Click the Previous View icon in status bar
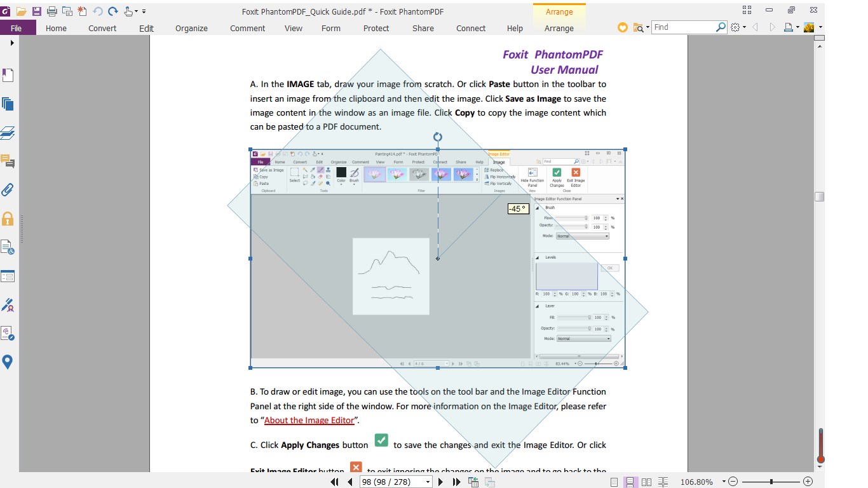This screenshot has width=868, height=488. (x=473, y=482)
